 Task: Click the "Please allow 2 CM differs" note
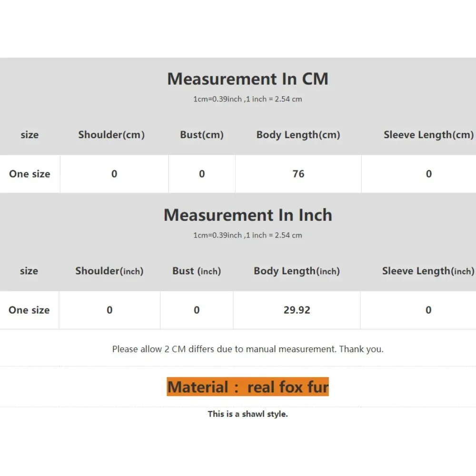[x=248, y=349]
